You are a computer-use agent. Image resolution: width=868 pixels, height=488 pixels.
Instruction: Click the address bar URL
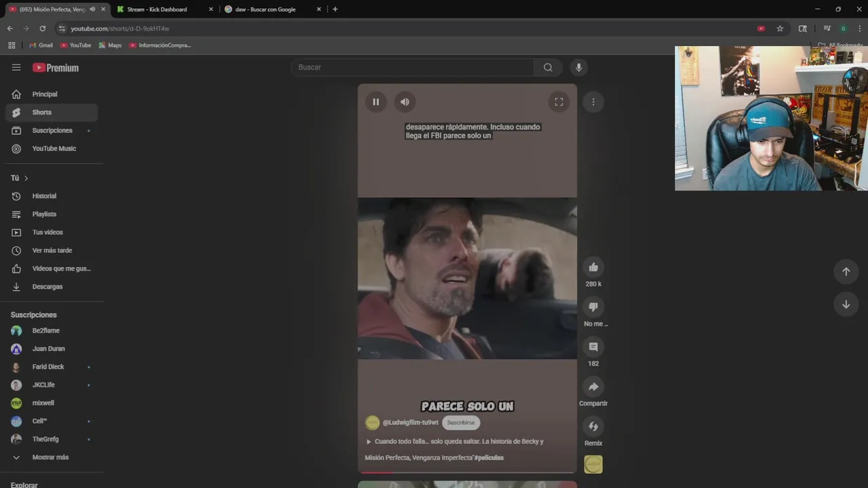coord(120,28)
